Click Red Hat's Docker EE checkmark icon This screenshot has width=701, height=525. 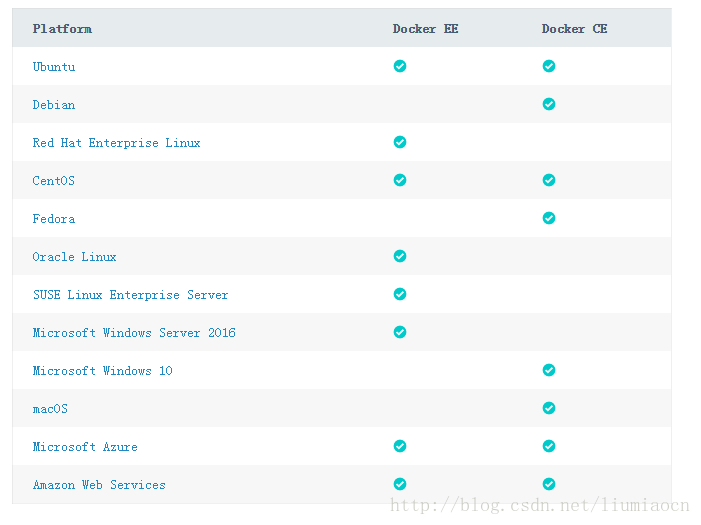400,142
